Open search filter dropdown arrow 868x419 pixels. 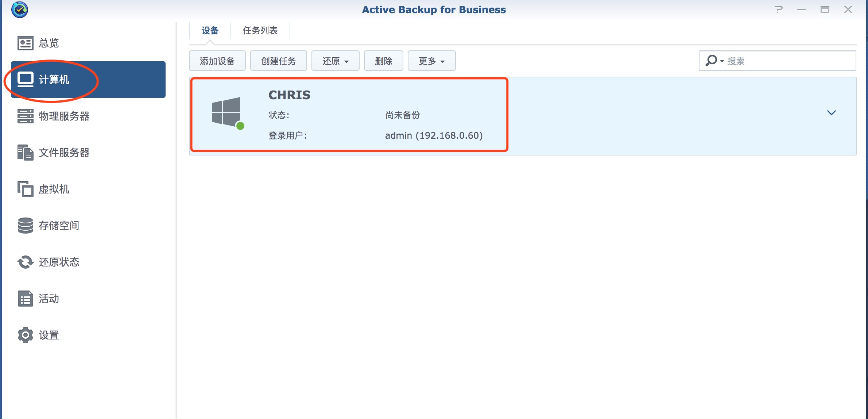point(722,61)
